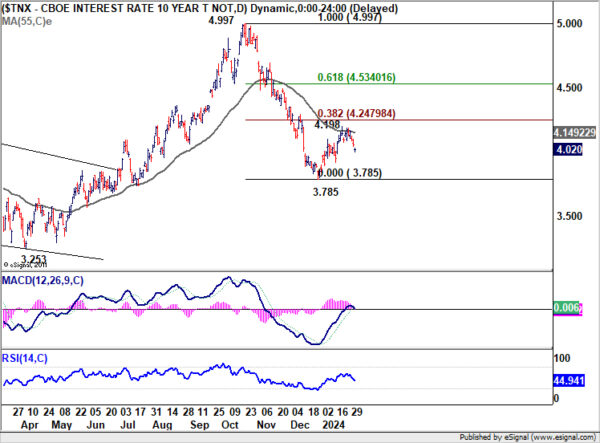Click the Nov month label on time axis
The width and height of the screenshot is (600, 443).
click(266, 425)
